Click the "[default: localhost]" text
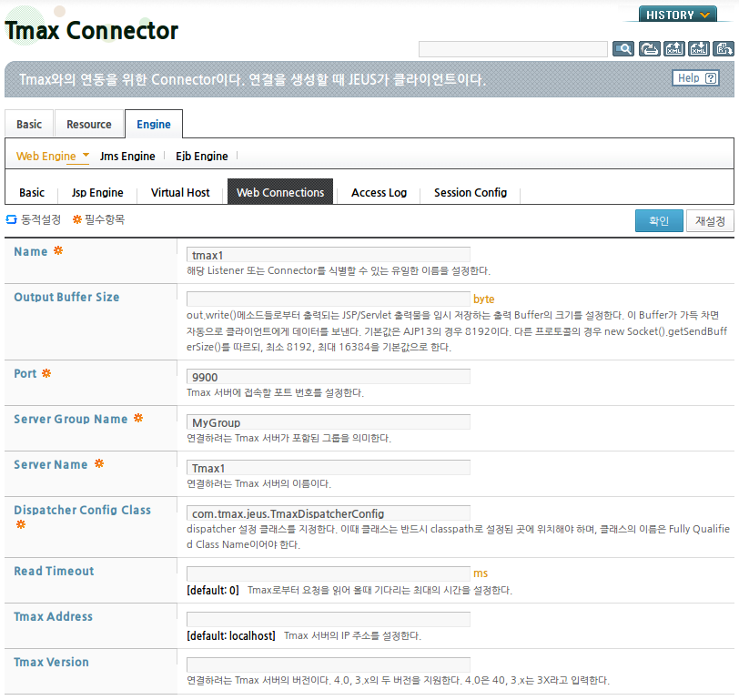This screenshot has height=700, width=739. coord(231,636)
